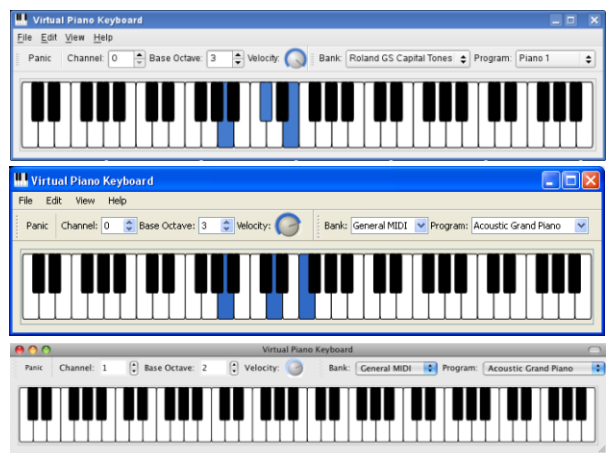615x461 pixels.
Task: Open Piano 1 program dropdown
Action: (x=555, y=58)
